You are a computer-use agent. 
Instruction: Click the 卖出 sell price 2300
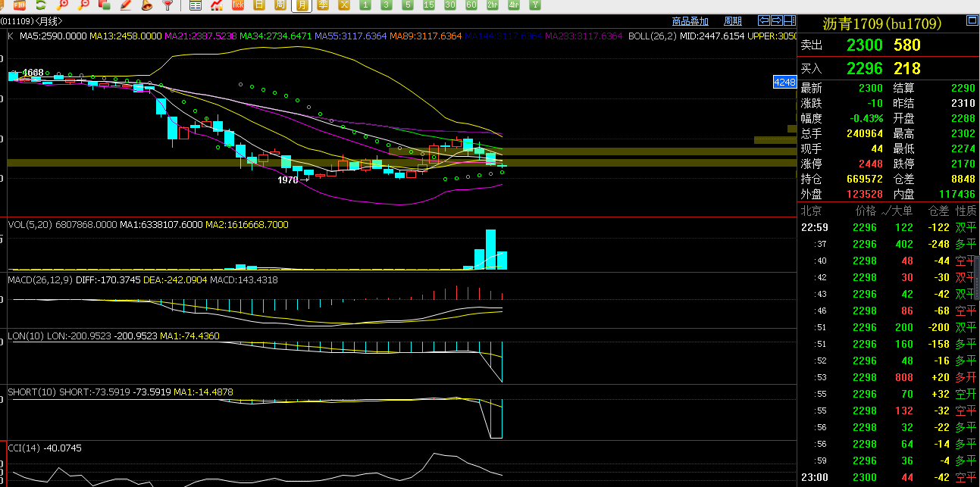tap(865, 45)
